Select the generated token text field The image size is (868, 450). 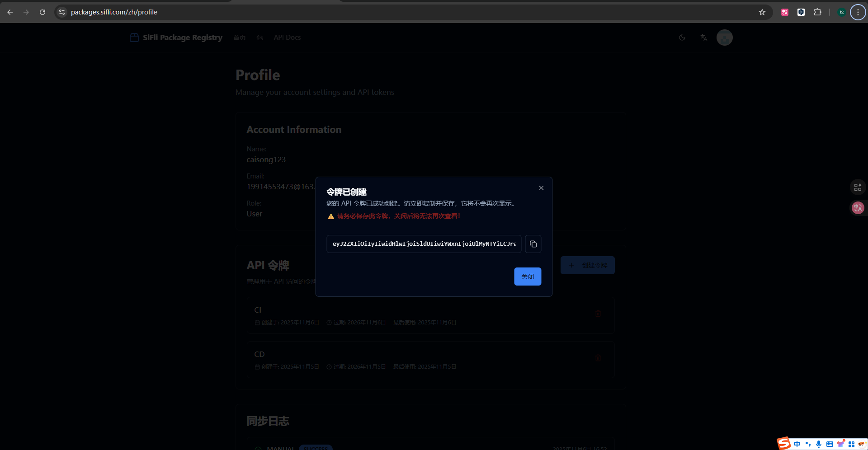click(424, 244)
